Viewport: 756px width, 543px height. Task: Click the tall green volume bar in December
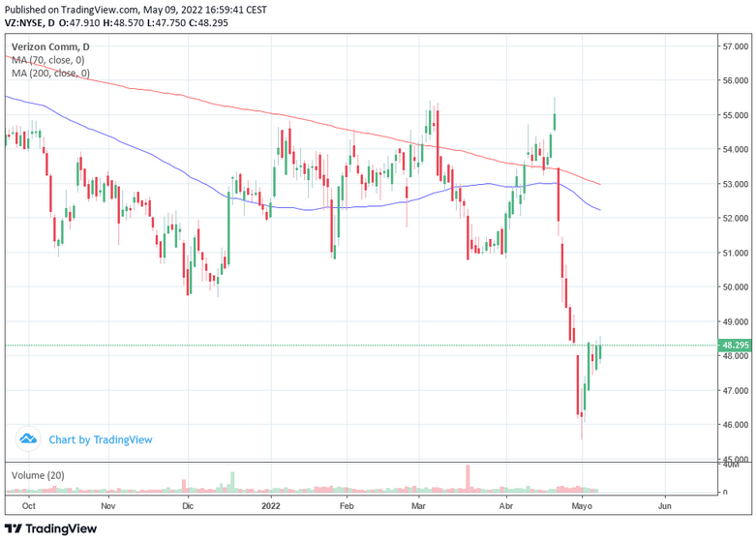point(232,482)
